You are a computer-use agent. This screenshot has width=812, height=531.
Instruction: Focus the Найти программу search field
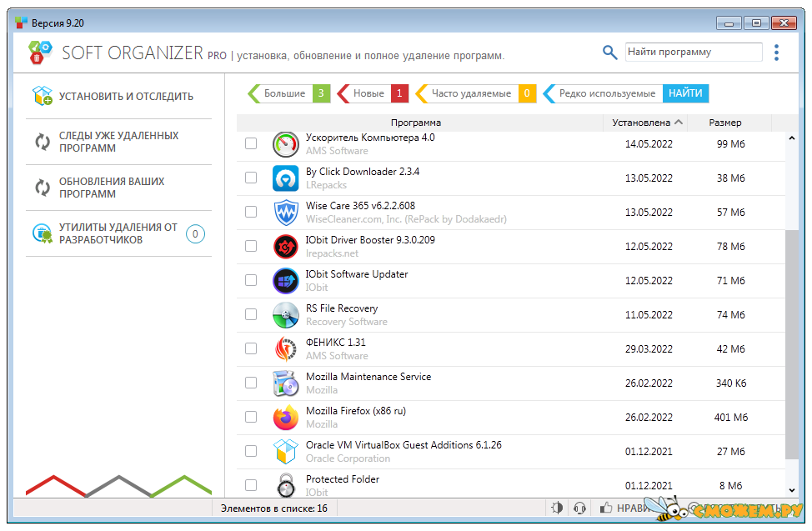click(694, 53)
